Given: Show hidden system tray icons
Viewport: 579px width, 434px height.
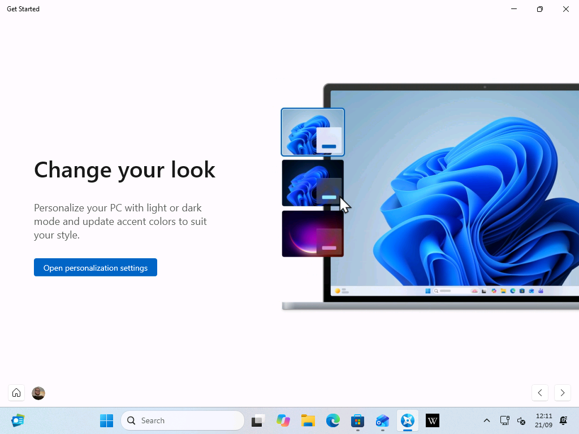Looking at the screenshot, I should 487,420.
